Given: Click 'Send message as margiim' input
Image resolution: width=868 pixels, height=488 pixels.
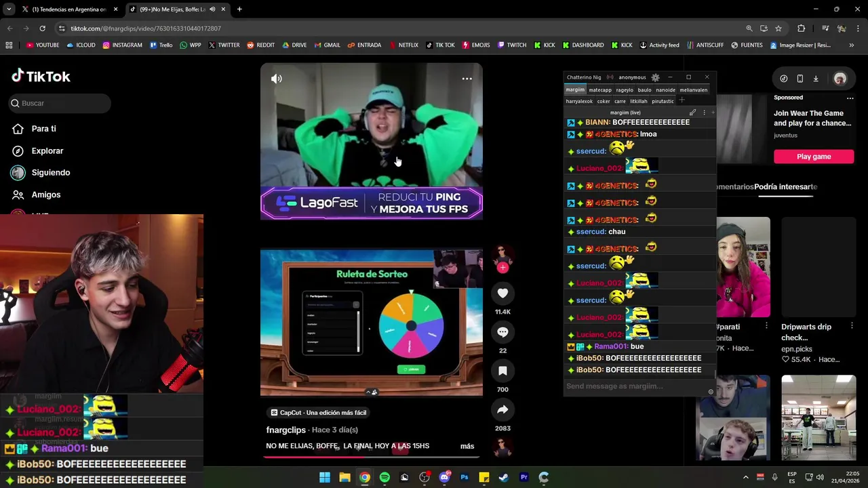Looking at the screenshot, I should tap(634, 386).
